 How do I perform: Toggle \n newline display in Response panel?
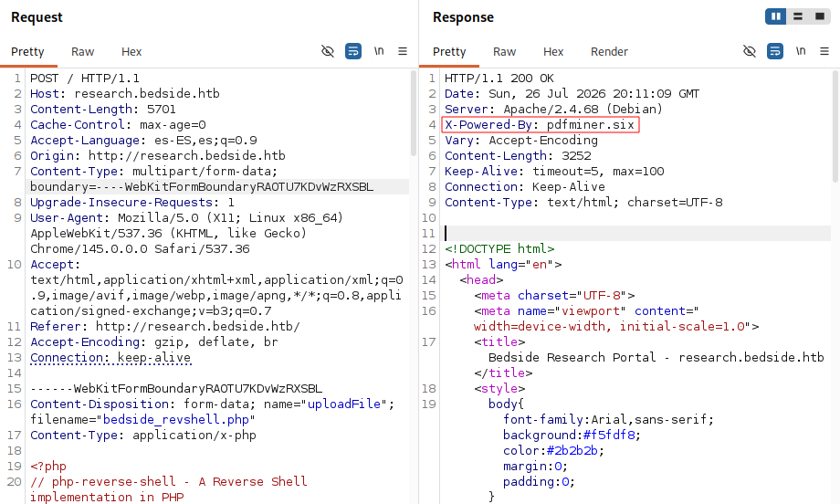coord(801,51)
